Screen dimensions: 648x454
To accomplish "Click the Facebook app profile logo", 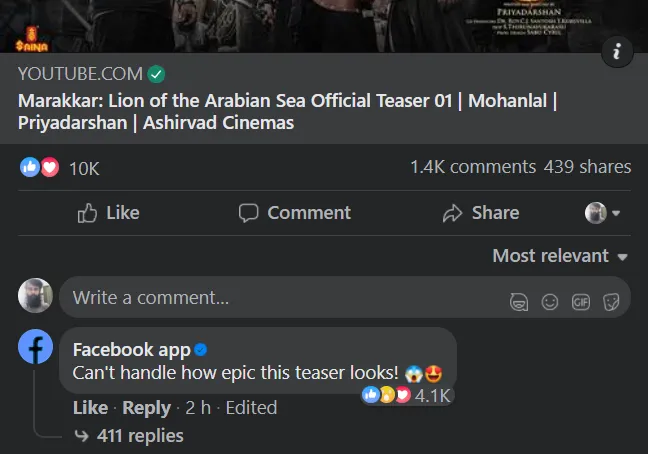I will click(36, 348).
